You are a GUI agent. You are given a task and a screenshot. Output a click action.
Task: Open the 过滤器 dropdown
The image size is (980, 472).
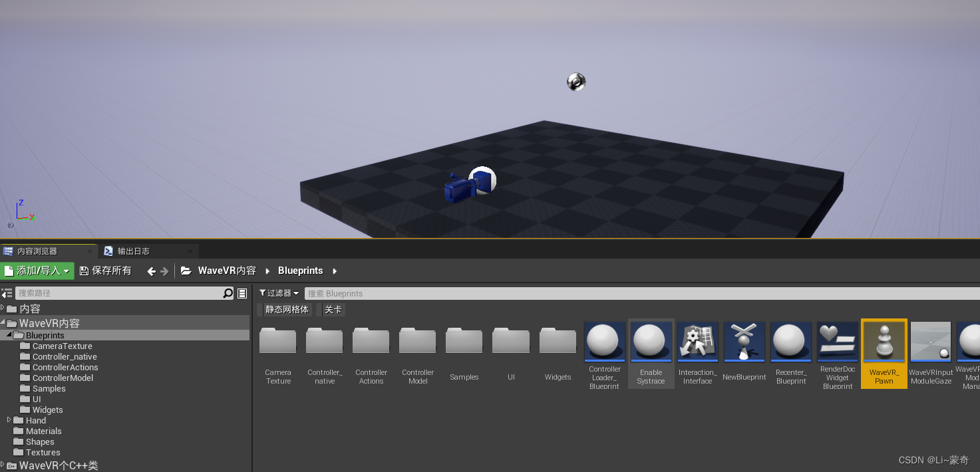(x=279, y=293)
